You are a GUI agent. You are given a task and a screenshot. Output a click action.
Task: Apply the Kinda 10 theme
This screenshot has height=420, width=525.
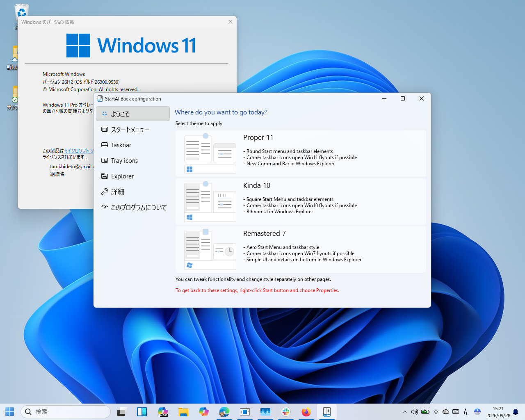[301, 201]
